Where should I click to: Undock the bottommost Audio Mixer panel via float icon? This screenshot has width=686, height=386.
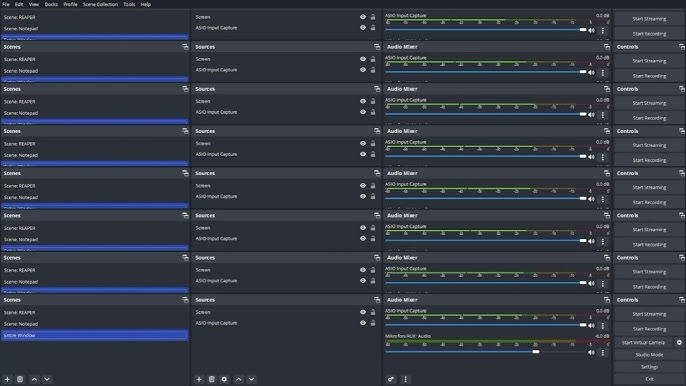click(606, 300)
